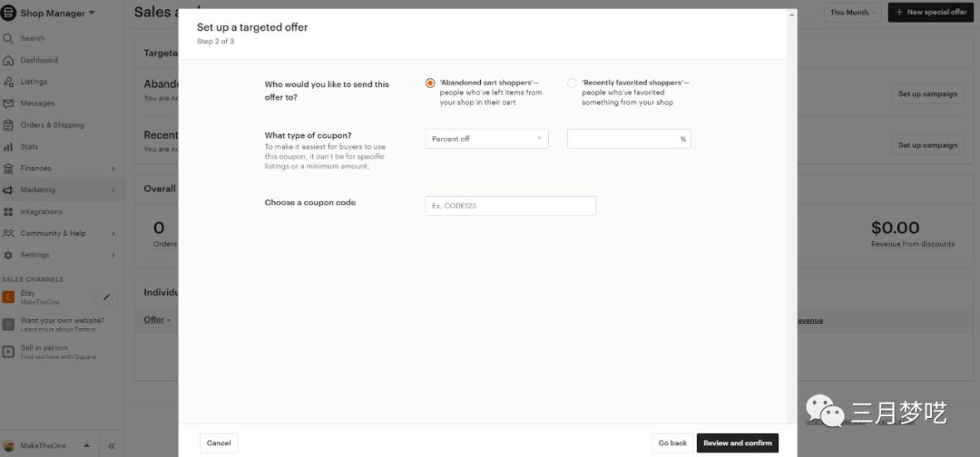Open Listings in the sidebar menu
The height and width of the screenshot is (457, 980).
coord(34,82)
